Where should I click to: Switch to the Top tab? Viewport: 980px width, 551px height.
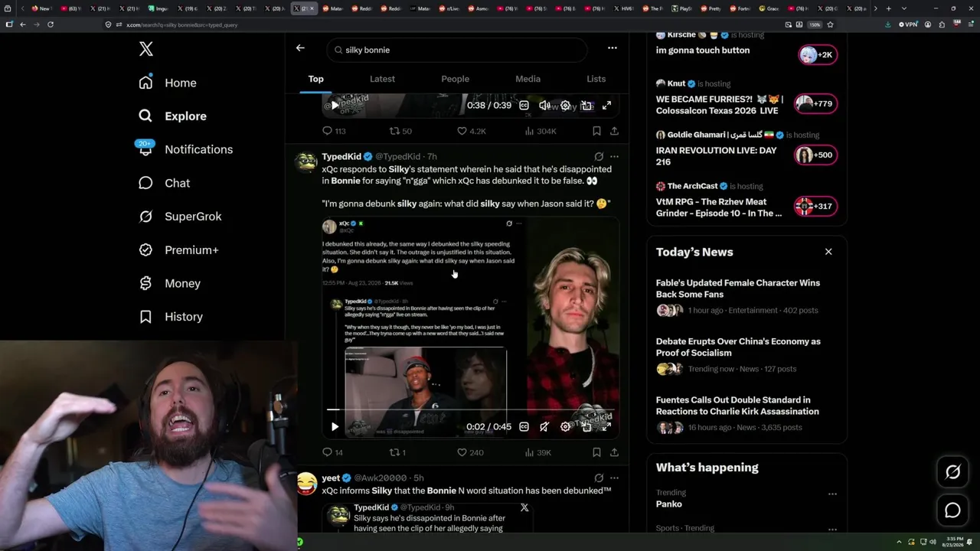click(315, 79)
